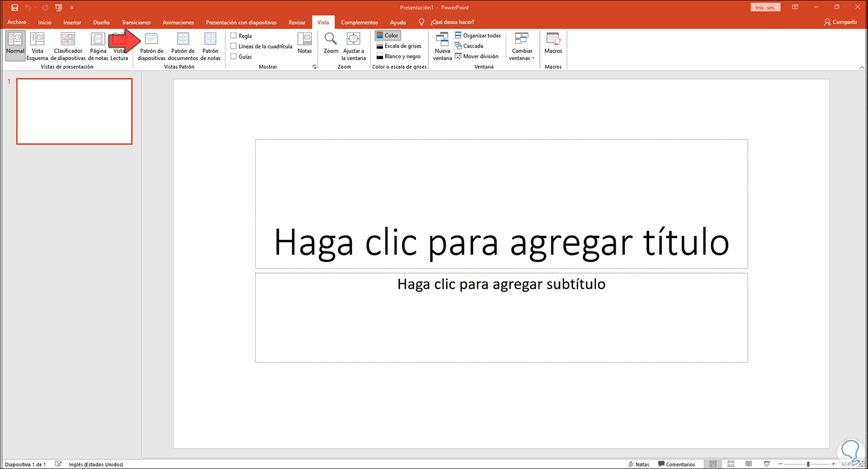Switch to the Complementos tab
The width and height of the screenshot is (868, 469).
pos(359,23)
